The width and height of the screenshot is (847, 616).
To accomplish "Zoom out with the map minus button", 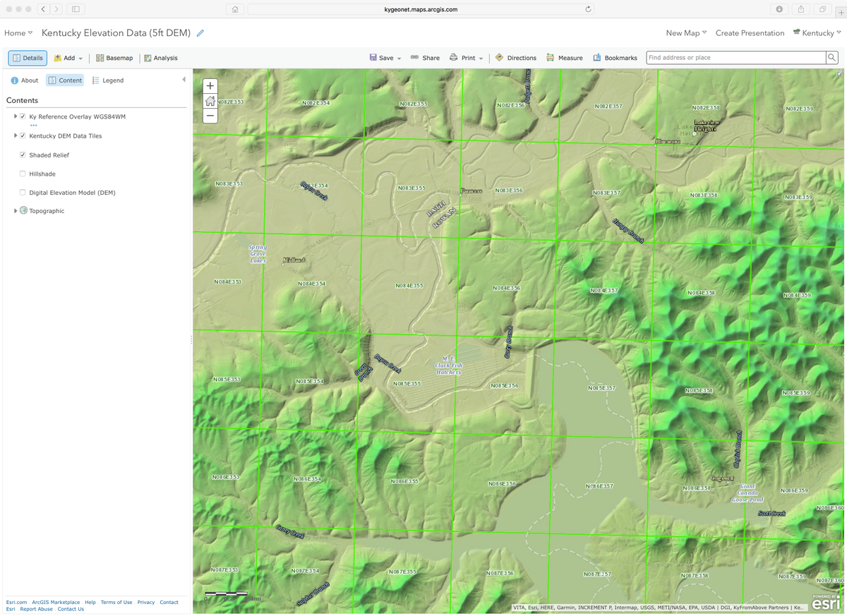I will click(x=210, y=116).
